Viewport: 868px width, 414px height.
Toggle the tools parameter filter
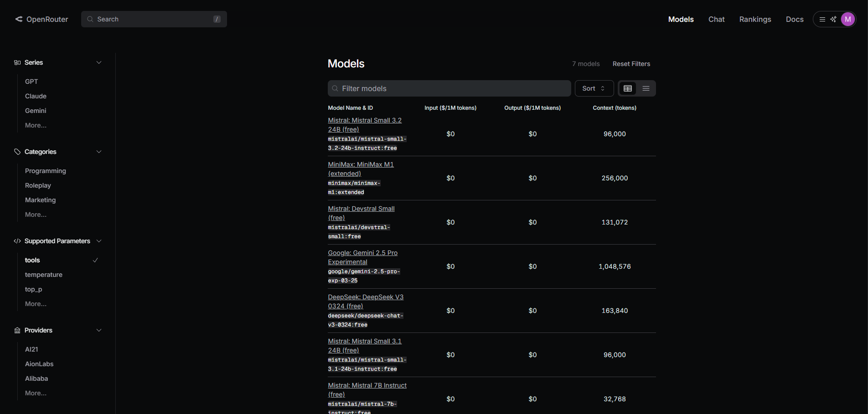[x=62, y=260]
